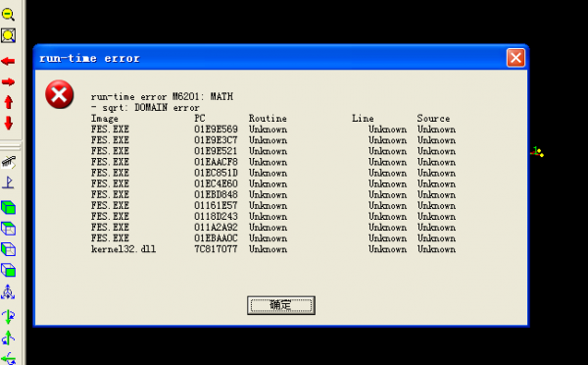588x365 pixels.
Task: Rotate about the green upward arrow axis
Action: [x=8, y=338]
